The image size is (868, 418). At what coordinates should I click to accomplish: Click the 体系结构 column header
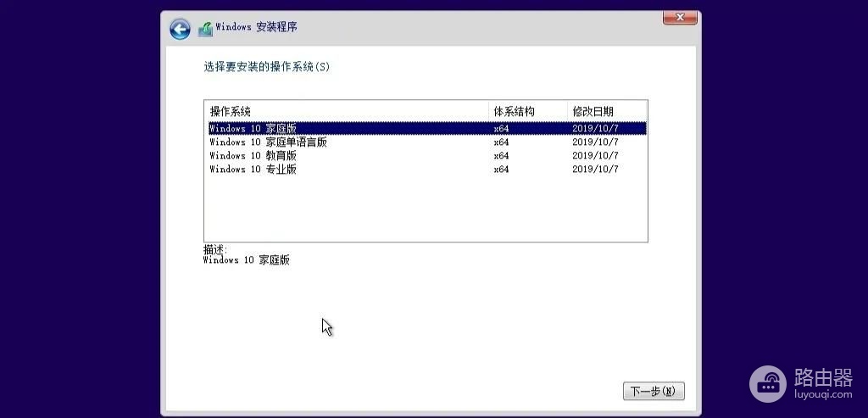click(x=528, y=111)
